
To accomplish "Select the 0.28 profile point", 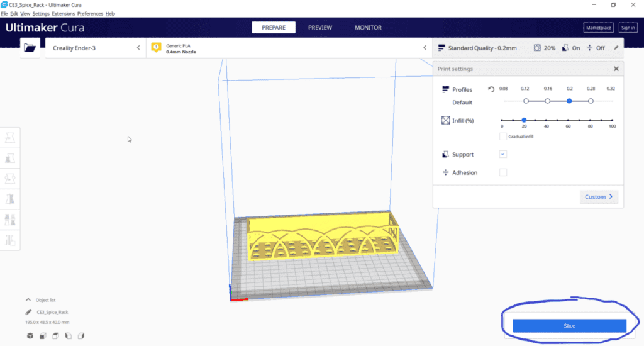I will [x=591, y=101].
